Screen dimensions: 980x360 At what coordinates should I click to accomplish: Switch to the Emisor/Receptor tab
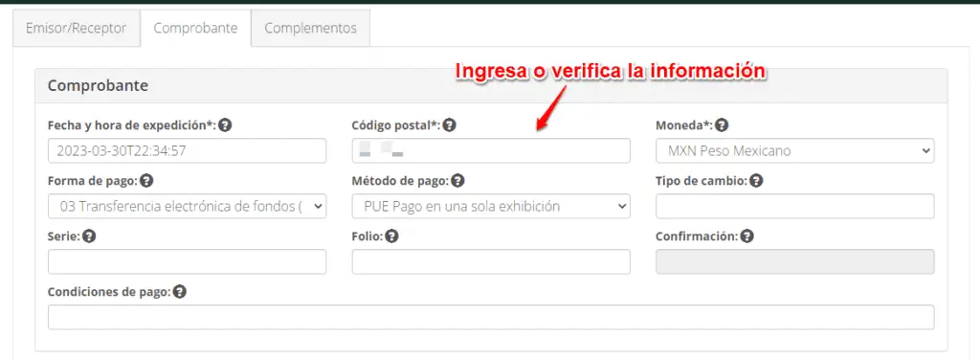[77, 28]
